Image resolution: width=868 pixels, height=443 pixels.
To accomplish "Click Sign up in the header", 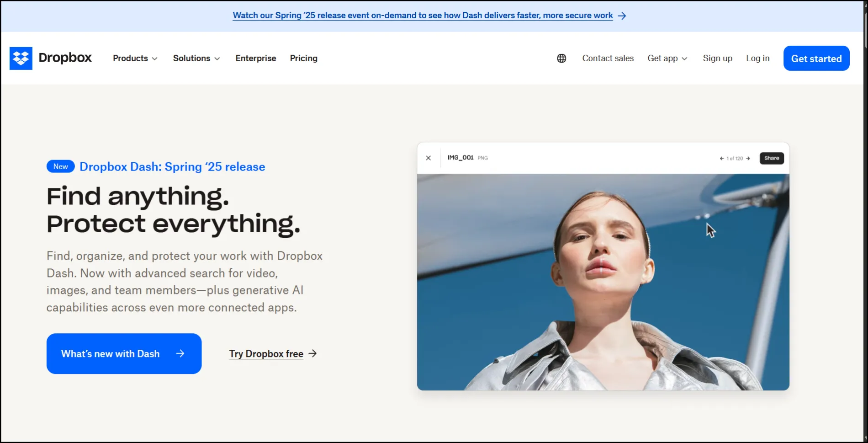I will tap(717, 58).
